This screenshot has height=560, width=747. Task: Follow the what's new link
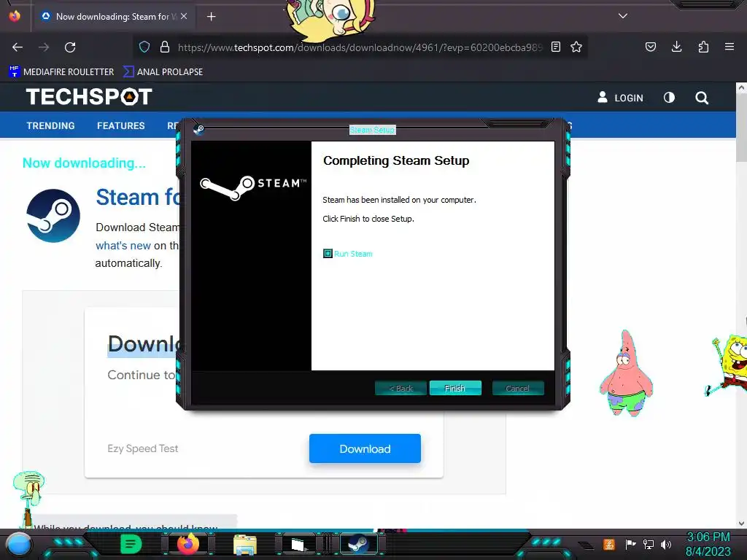pyautogui.click(x=123, y=246)
